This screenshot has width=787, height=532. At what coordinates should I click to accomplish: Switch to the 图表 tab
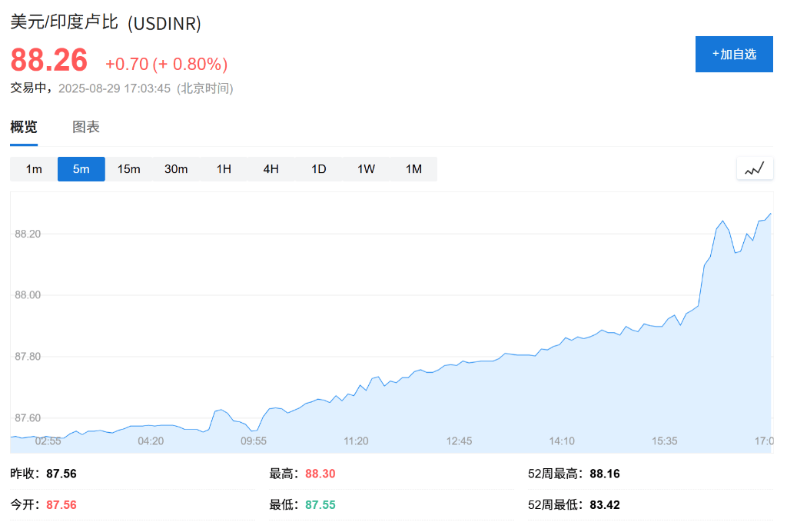click(85, 126)
